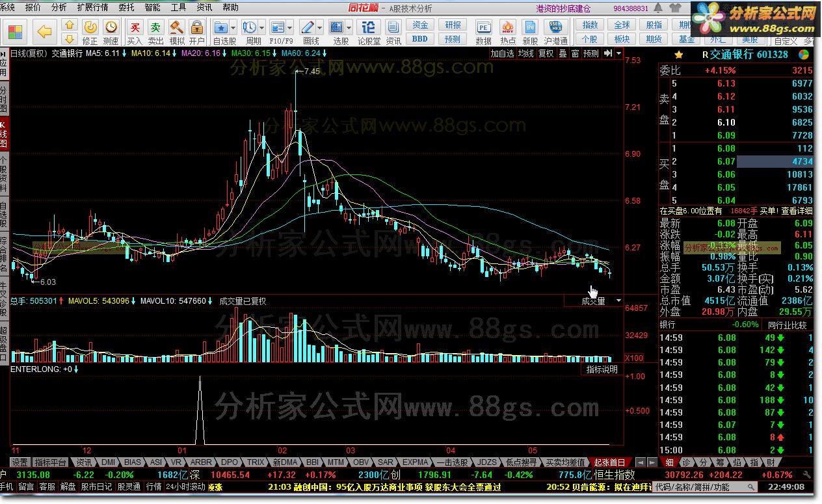The image size is (822, 504).
Task: Click the yellow star next to 交通银行
Action: (679, 55)
